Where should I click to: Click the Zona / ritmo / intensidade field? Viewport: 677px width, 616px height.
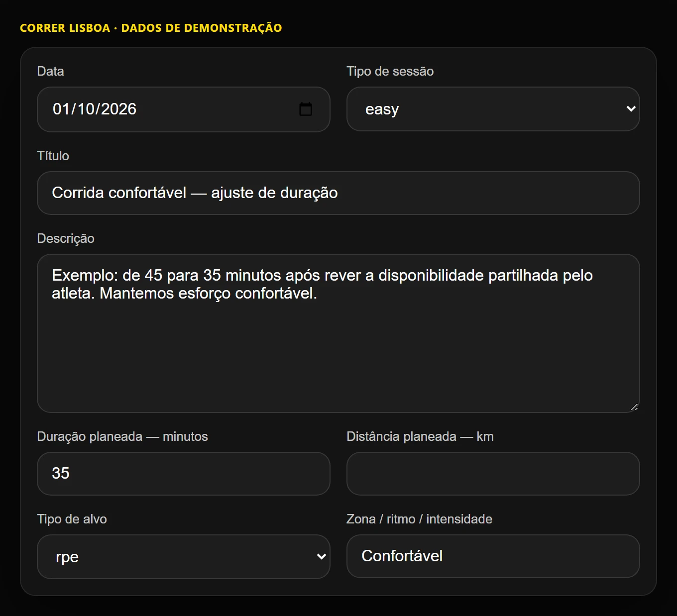coord(493,556)
